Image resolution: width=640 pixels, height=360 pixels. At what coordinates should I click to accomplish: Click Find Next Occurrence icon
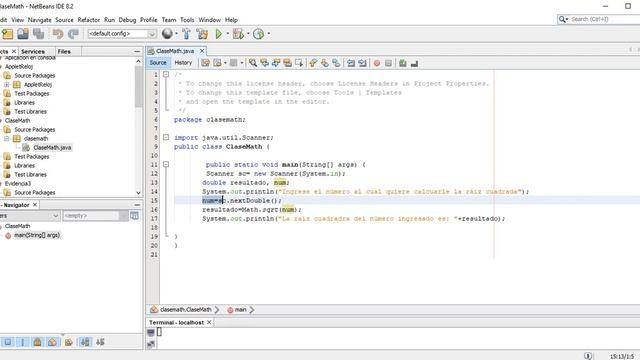(x=276, y=63)
